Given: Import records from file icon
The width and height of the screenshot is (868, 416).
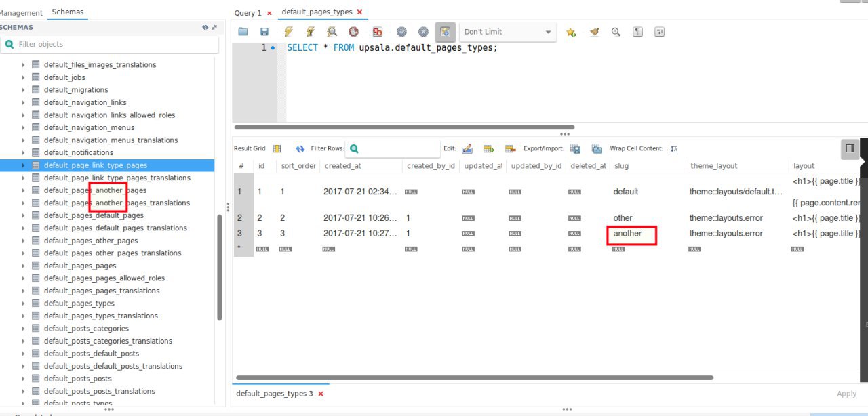Looking at the screenshot, I should point(597,148).
